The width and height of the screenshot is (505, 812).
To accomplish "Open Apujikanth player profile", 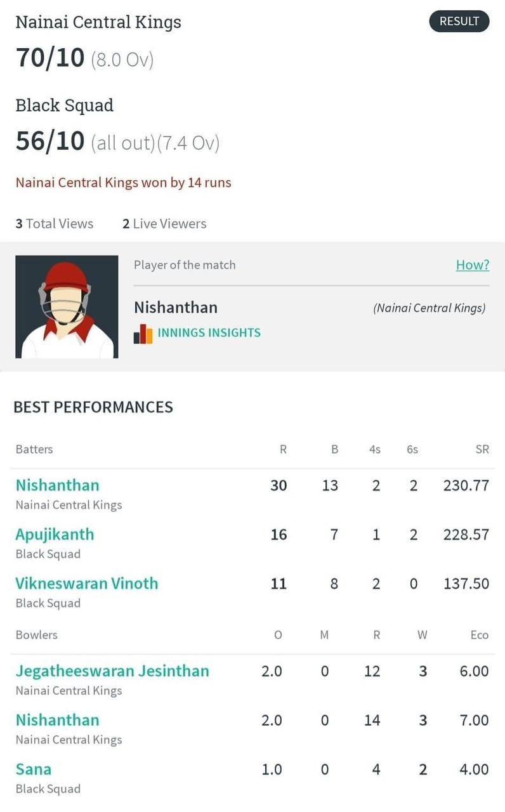I will coord(55,535).
